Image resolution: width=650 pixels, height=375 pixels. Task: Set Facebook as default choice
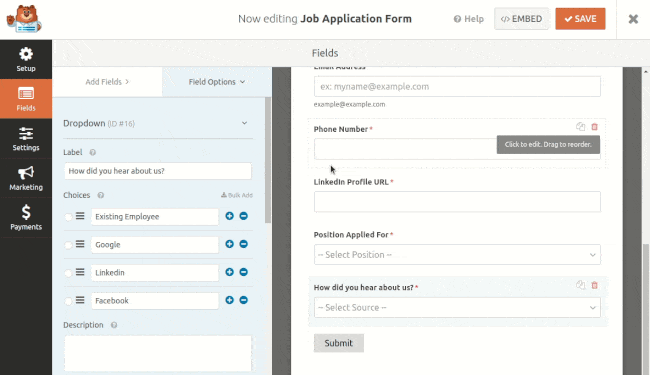pos(68,301)
